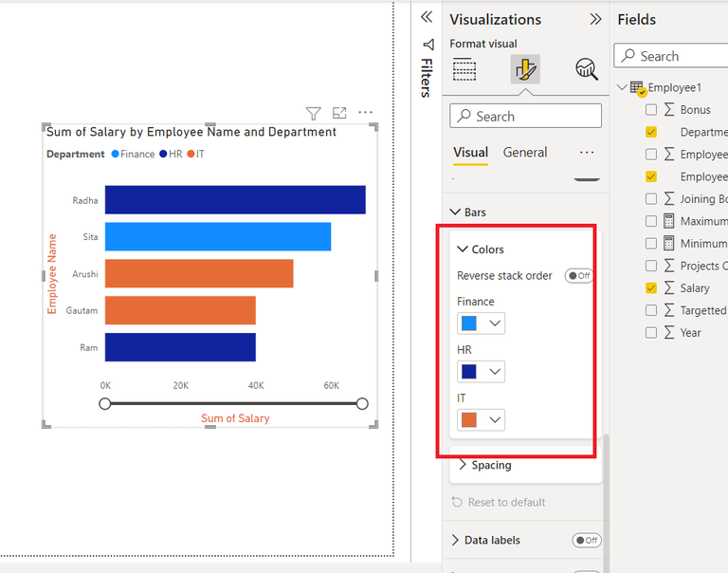Open the Analytics magnifier icon
Screen dimensions: 728x573
pyautogui.click(x=587, y=69)
